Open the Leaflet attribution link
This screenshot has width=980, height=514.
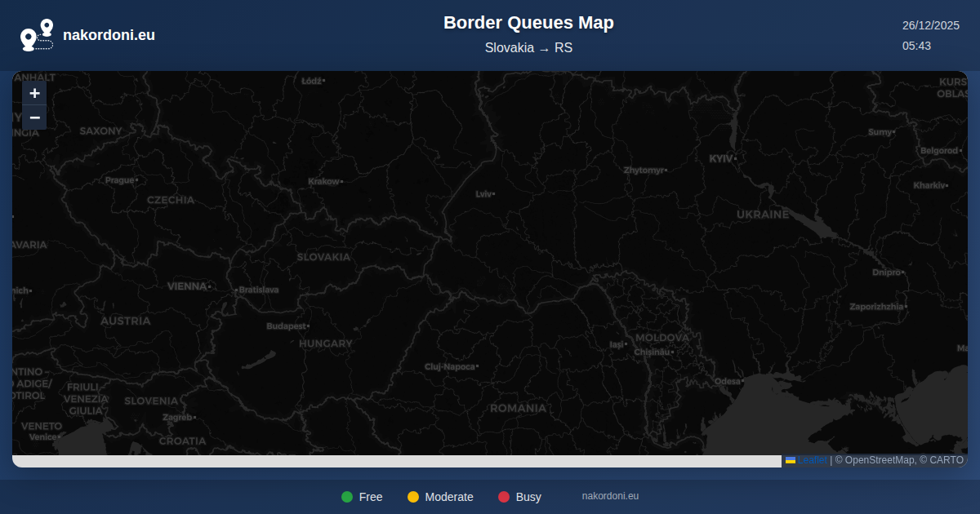point(812,460)
